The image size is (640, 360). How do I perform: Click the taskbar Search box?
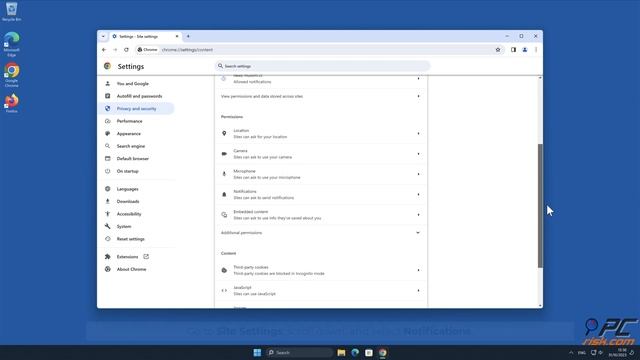(299, 353)
